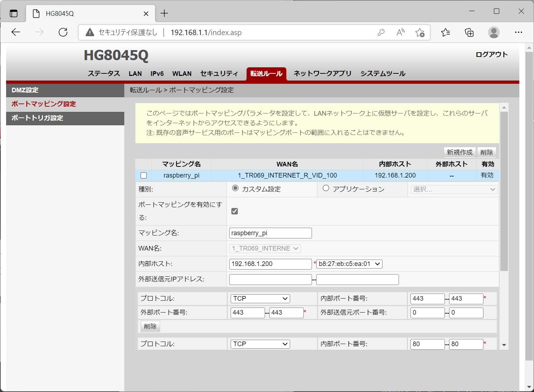Image resolution: width=534 pixels, height=392 pixels.
Task: Click the 削除 button above the table
Action: coord(486,152)
